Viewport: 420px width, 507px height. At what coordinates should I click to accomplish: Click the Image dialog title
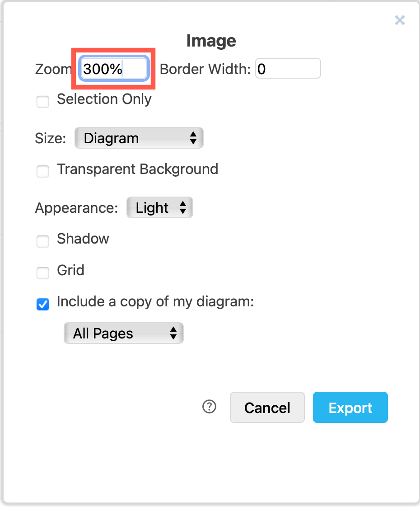click(210, 41)
